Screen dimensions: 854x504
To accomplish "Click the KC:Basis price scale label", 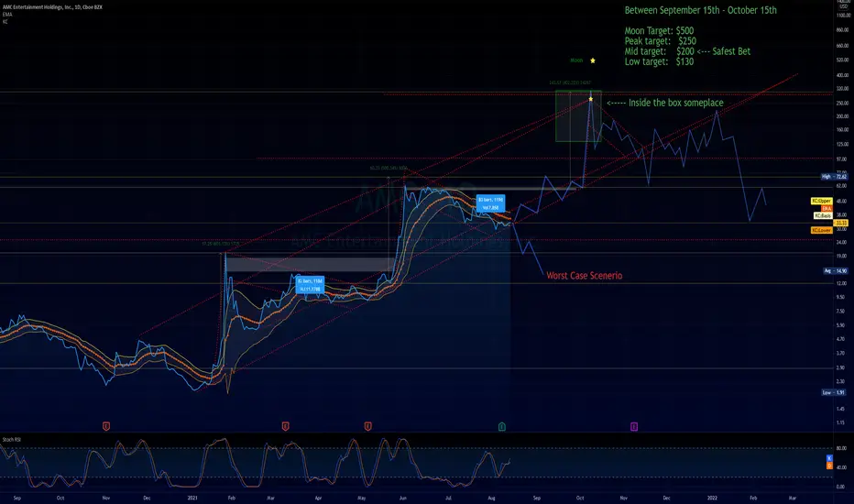I will [x=823, y=215].
